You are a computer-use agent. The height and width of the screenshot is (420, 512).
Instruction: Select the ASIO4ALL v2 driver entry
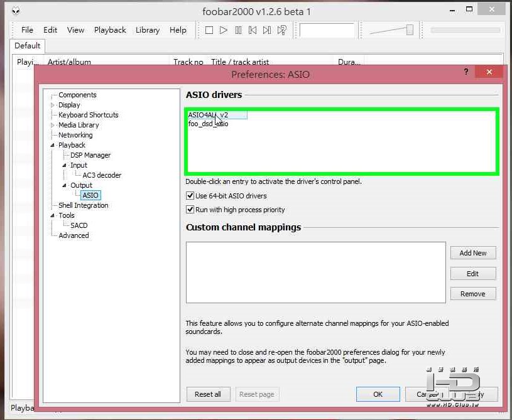217,115
